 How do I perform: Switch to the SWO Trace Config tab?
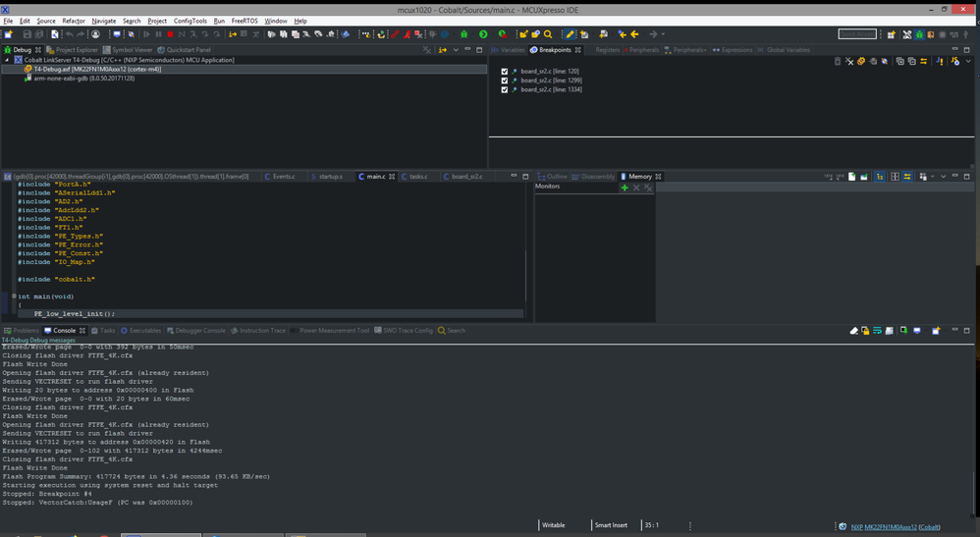404,331
